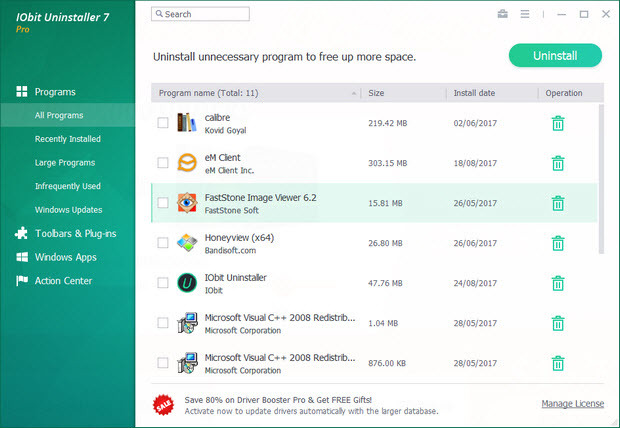Screen dimensions: 620x428
Task: Click the trash icon for eM Client
Action: pyautogui.click(x=558, y=163)
